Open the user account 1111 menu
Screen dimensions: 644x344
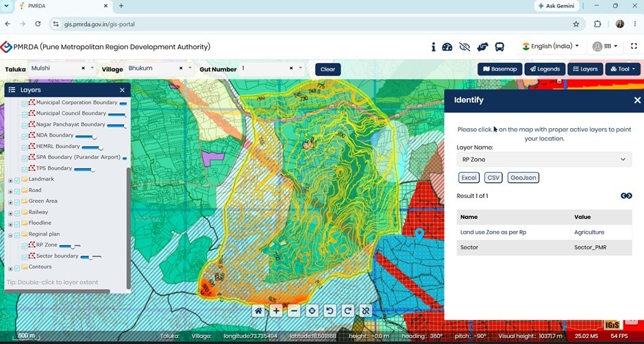(606, 47)
